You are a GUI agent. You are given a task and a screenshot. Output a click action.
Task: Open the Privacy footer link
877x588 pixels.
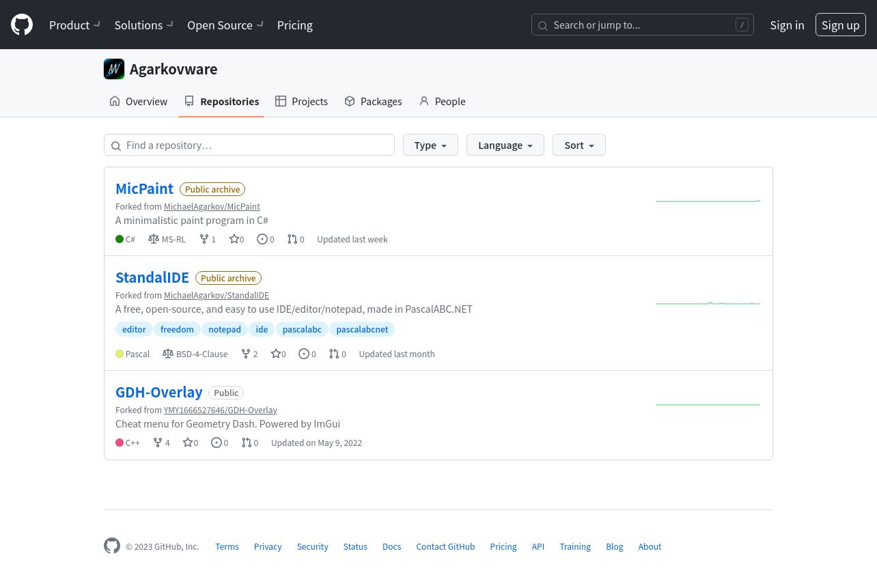[x=268, y=546]
